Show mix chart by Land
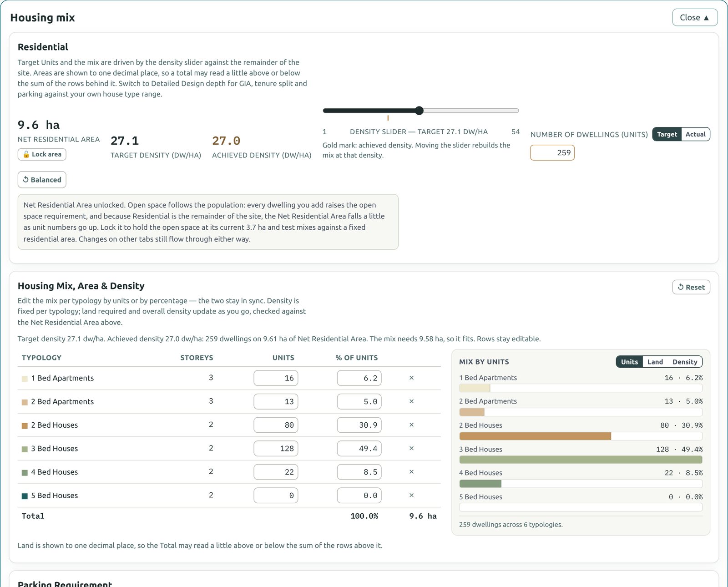Image resolution: width=728 pixels, height=587 pixels. click(x=655, y=362)
